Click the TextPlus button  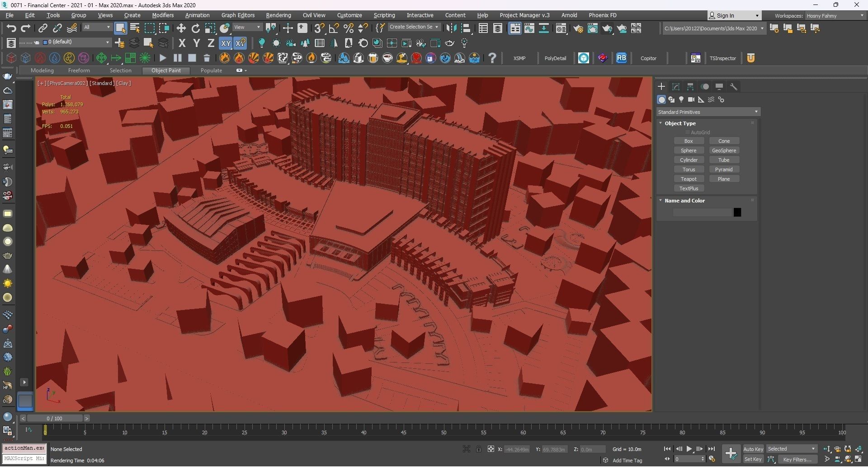[x=689, y=188]
